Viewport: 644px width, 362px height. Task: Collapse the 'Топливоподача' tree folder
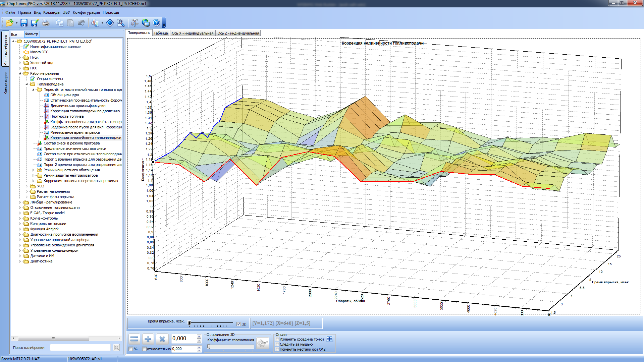click(x=26, y=84)
